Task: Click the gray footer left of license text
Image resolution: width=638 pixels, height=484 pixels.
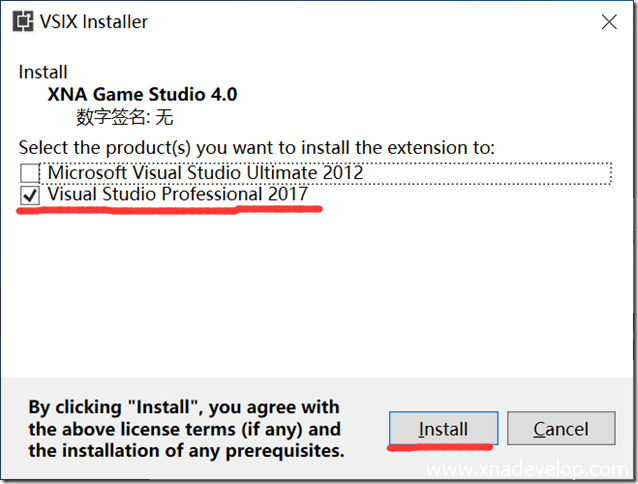Action: (x=14, y=429)
